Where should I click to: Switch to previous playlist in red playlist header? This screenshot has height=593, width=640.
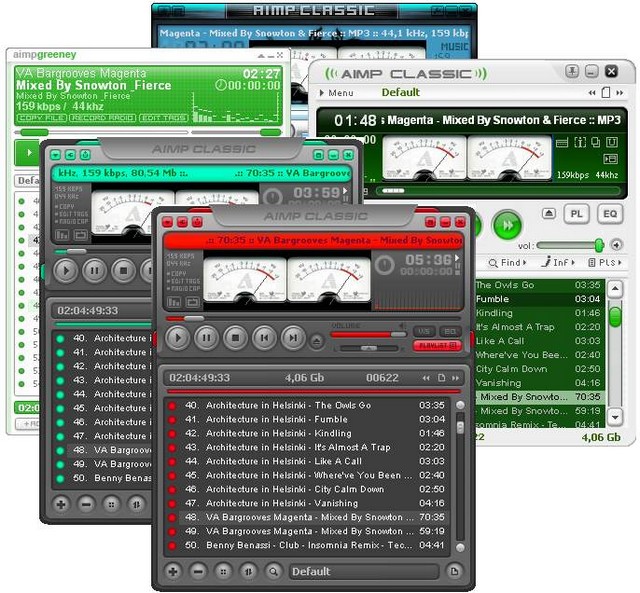[x=426, y=378]
